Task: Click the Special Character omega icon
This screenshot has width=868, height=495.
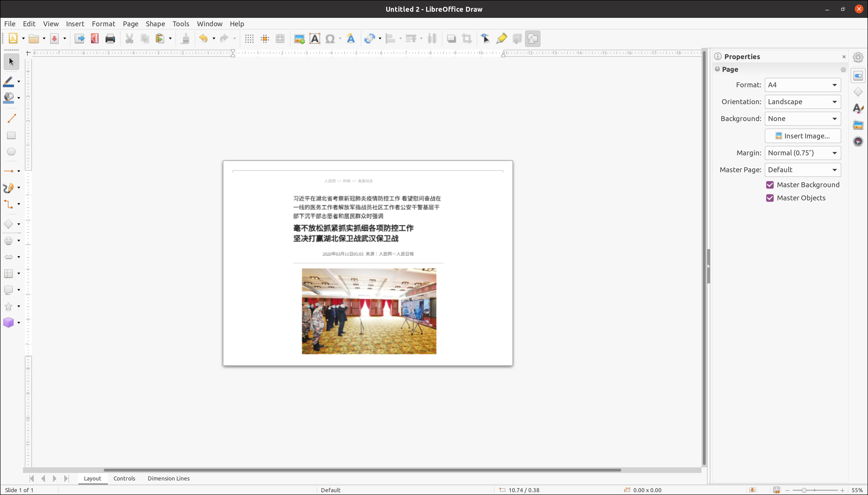Action: tap(330, 38)
